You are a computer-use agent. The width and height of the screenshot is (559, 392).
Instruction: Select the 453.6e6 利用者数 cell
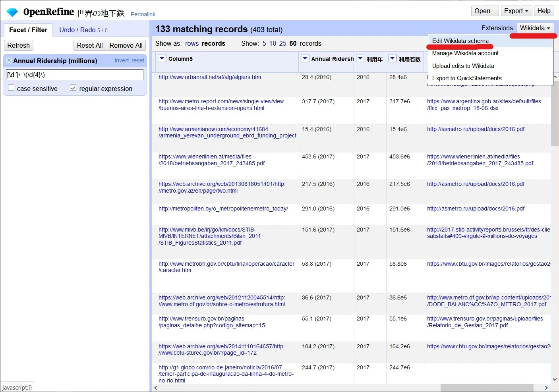[400, 156]
